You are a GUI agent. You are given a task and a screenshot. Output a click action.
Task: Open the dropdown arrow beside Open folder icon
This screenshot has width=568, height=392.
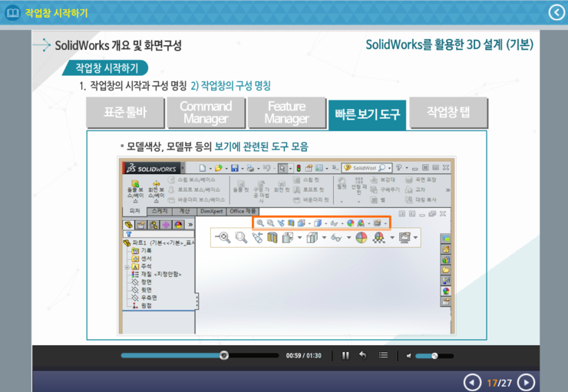click(x=226, y=169)
